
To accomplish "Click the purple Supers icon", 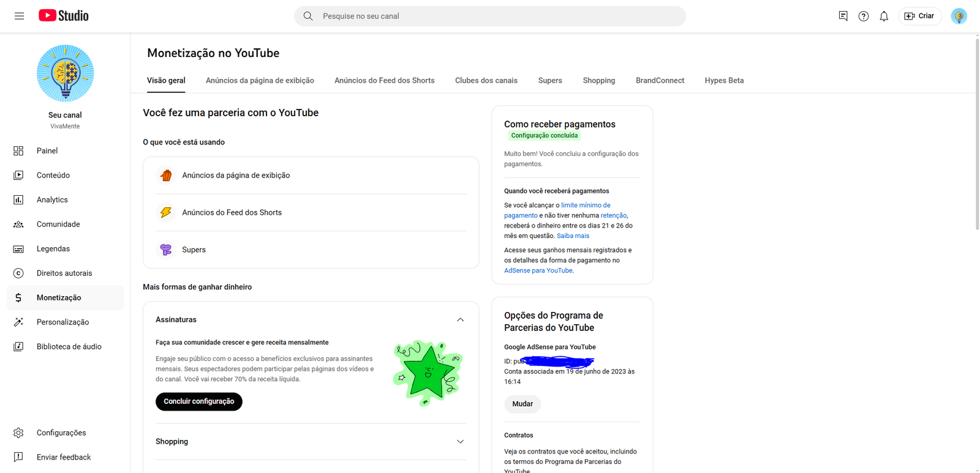I will coord(166,250).
